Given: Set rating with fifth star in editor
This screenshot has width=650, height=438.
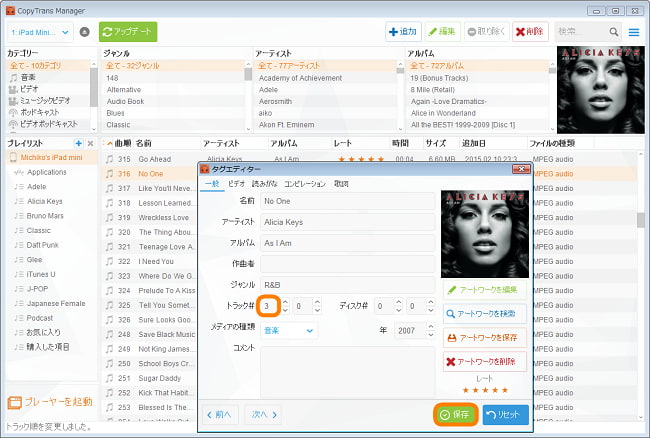Looking at the screenshot, I should pyautogui.click(x=504, y=390).
